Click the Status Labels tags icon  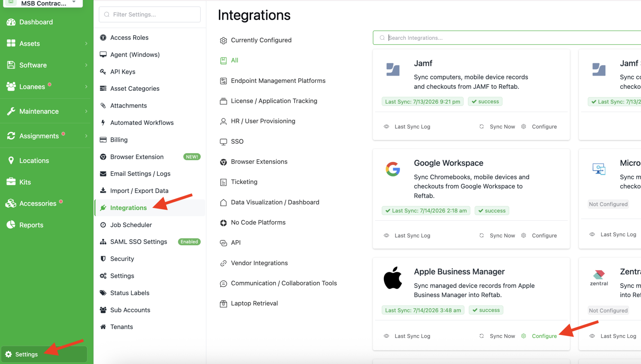coord(103,293)
